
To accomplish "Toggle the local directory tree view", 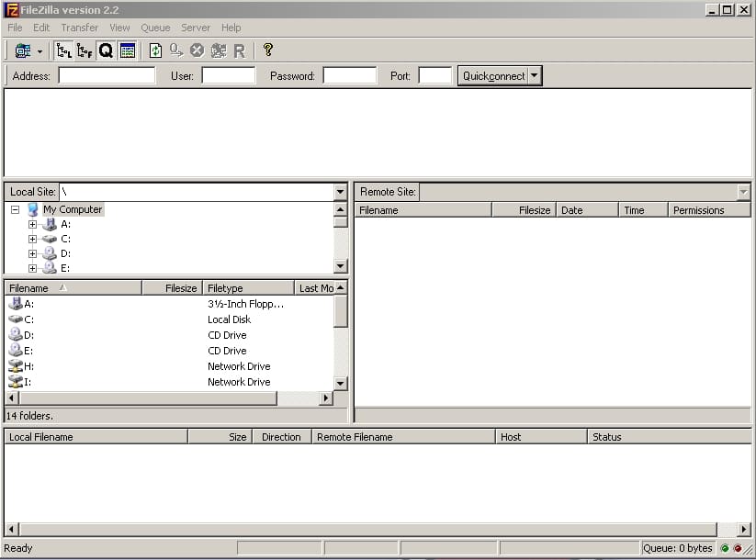I will (x=63, y=50).
